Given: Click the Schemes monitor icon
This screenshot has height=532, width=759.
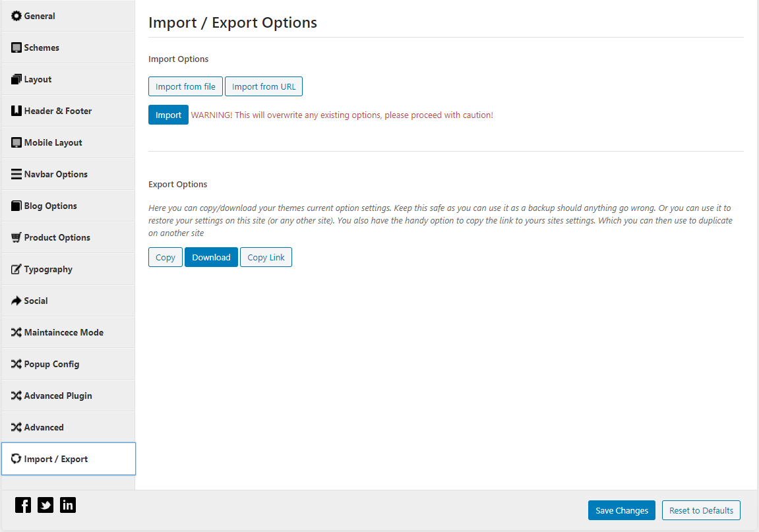Looking at the screenshot, I should click(x=16, y=47).
